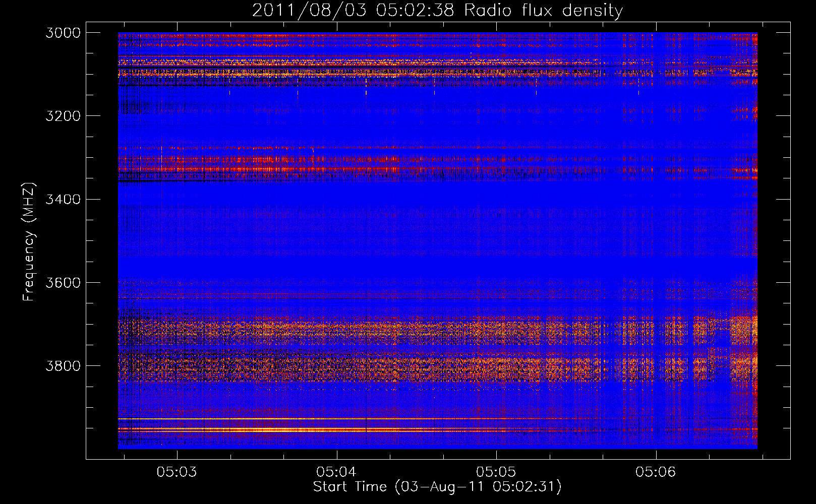Click the '05:06' time axis label

pyautogui.click(x=656, y=472)
